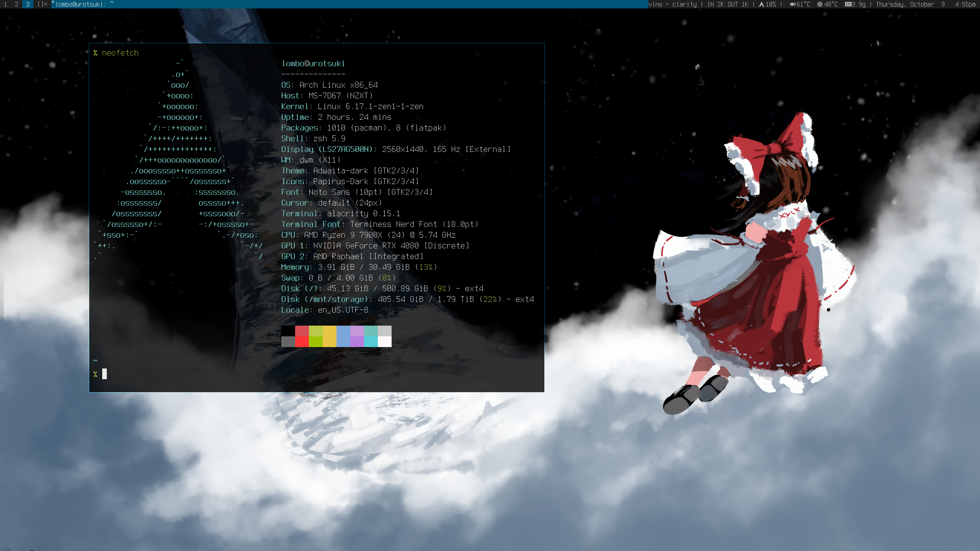
Task: Click the bright red color block in neofetch palette
Action: tap(302, 341)
